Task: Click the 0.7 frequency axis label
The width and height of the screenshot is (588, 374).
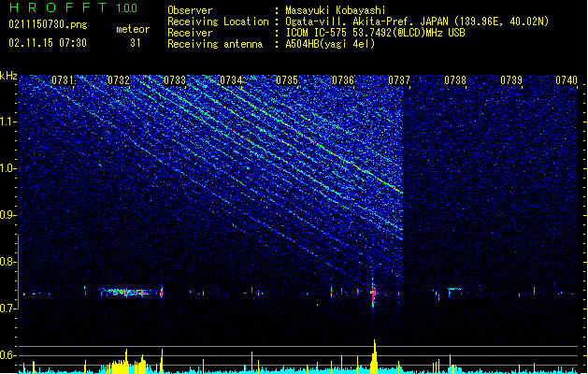Action: tap(8, 309)
